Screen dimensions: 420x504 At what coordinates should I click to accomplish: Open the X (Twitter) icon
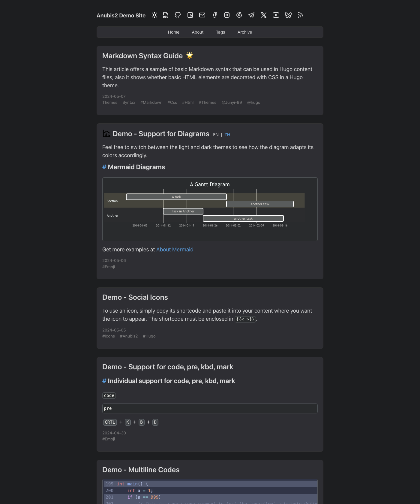264,15
